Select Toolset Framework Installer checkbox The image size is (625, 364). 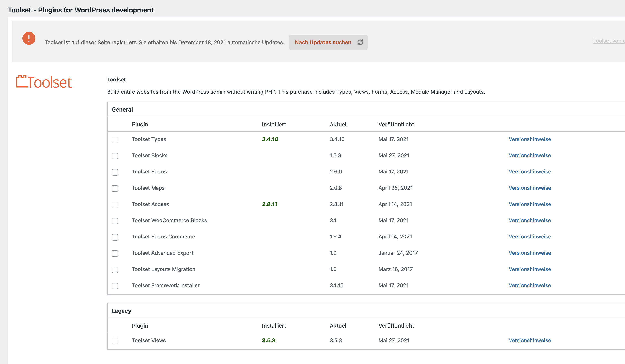(115, 286)
